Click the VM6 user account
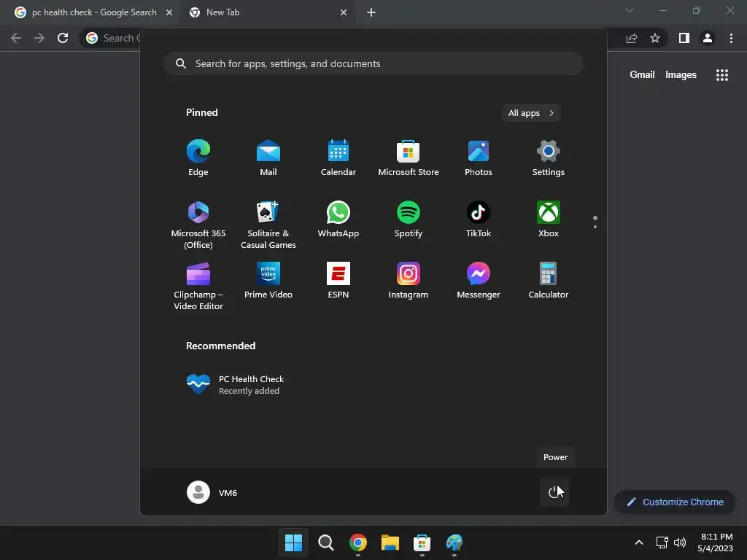The width and height of the screenshot is (747, 560). (212, 492)
